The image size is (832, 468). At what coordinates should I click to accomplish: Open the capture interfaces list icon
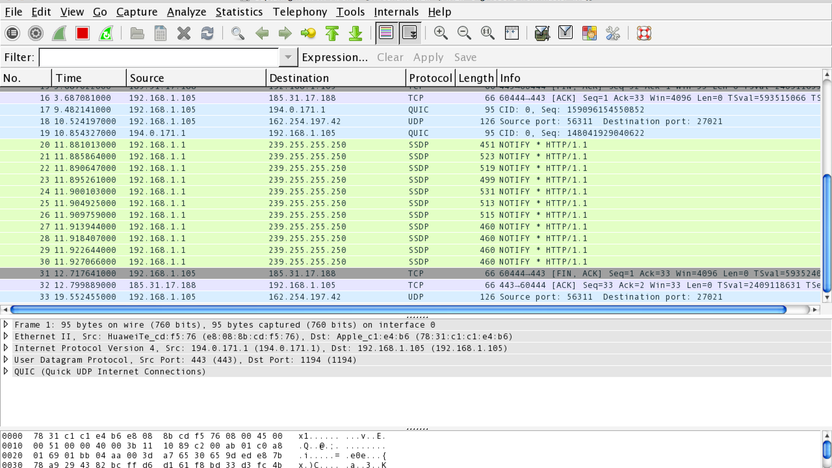pyautogui.click(x=12, y=33)
